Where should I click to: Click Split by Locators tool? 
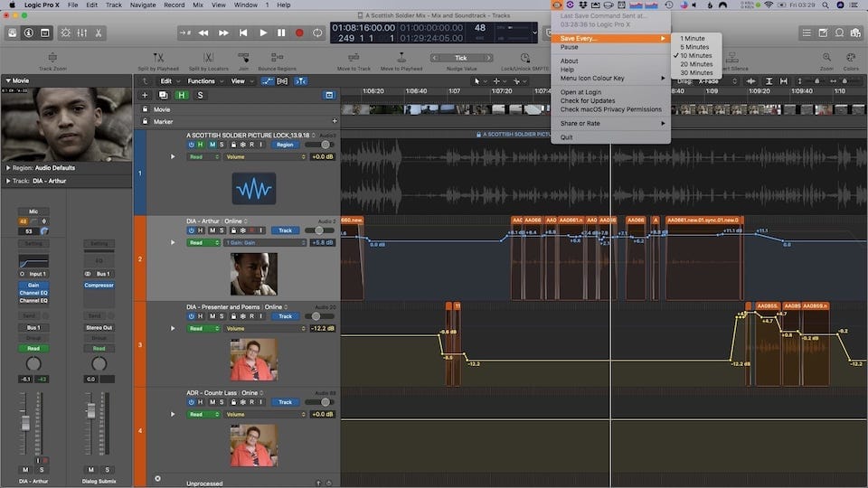208,57
